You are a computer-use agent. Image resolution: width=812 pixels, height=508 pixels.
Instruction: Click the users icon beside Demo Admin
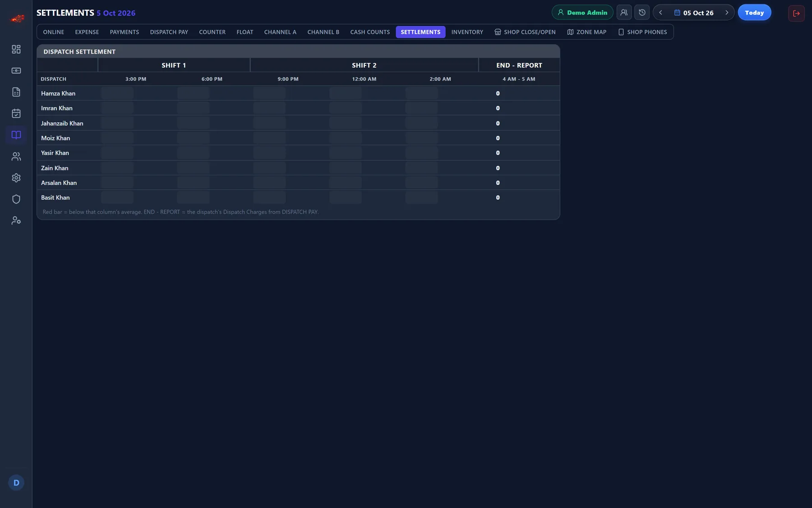(624, 13)
